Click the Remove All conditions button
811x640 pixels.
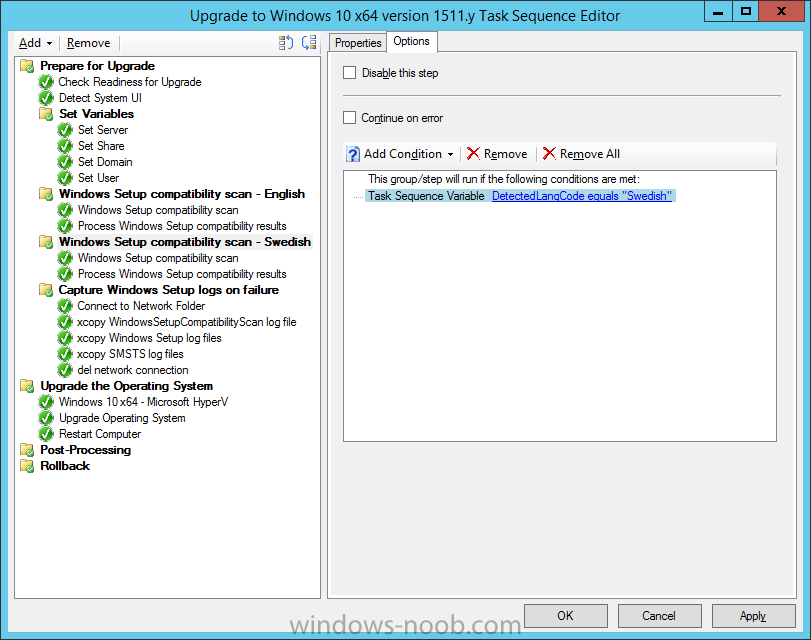point(581,154)
